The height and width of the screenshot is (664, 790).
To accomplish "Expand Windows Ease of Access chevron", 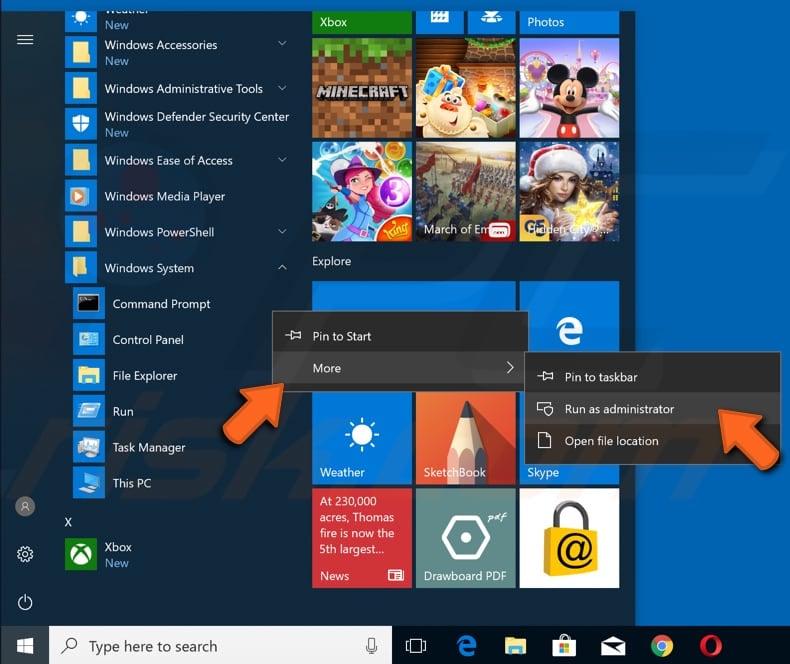I will [x=283, y=160].
